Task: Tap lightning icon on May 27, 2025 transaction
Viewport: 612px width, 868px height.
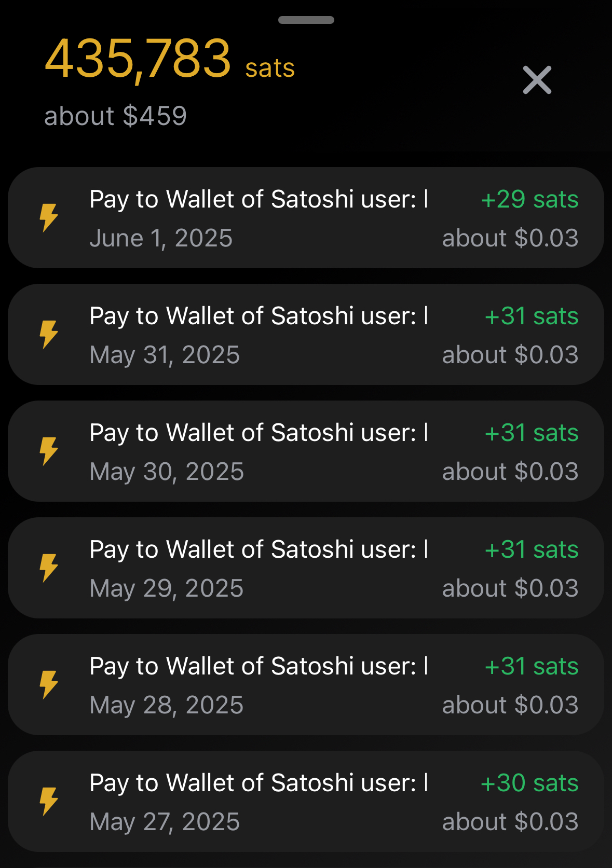Action: [49, 801]
